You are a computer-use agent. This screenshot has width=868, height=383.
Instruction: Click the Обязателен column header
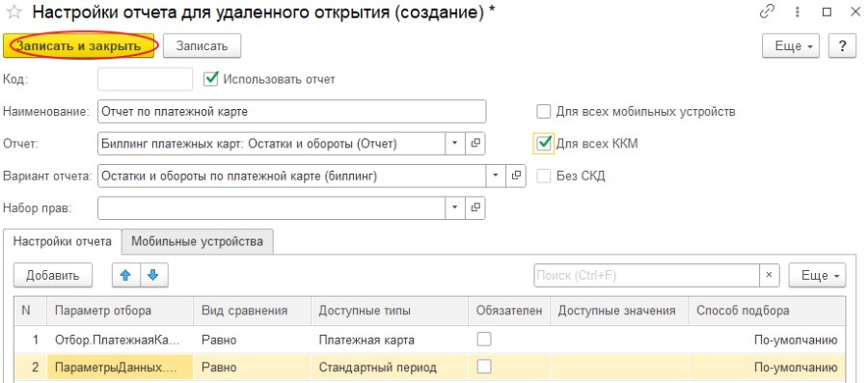509,311
